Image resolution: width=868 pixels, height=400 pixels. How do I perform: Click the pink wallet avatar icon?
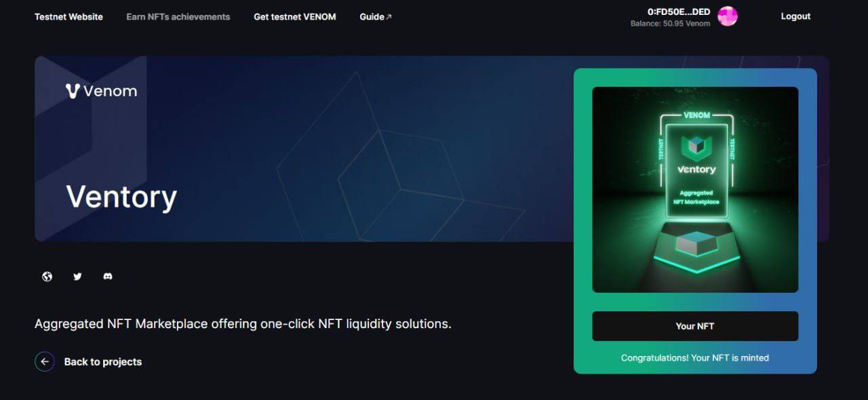pos(727,16)
